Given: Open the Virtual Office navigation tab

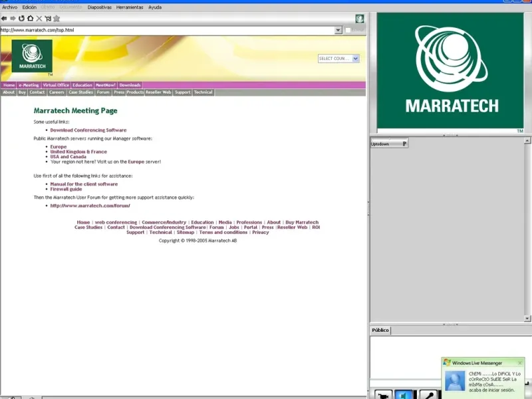Looking at the screenshot, I should pos(56,85).
